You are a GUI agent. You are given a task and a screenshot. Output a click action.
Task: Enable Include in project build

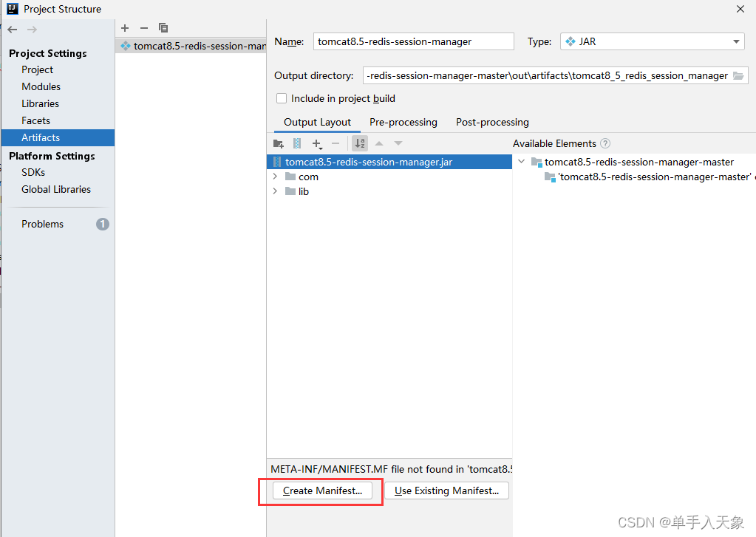282,98
